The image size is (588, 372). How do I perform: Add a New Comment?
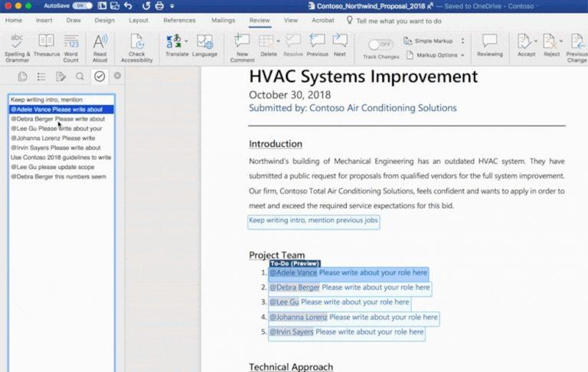(242, 47)
